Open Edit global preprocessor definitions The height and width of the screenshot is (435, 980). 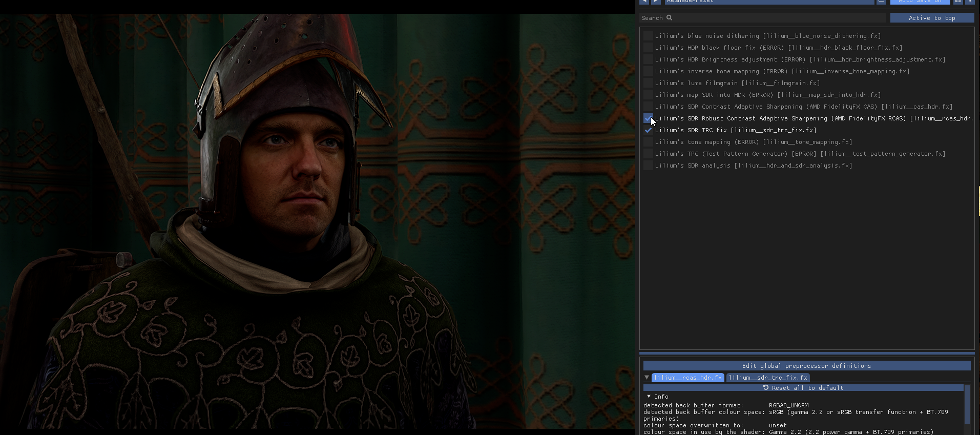pos(807,366)
